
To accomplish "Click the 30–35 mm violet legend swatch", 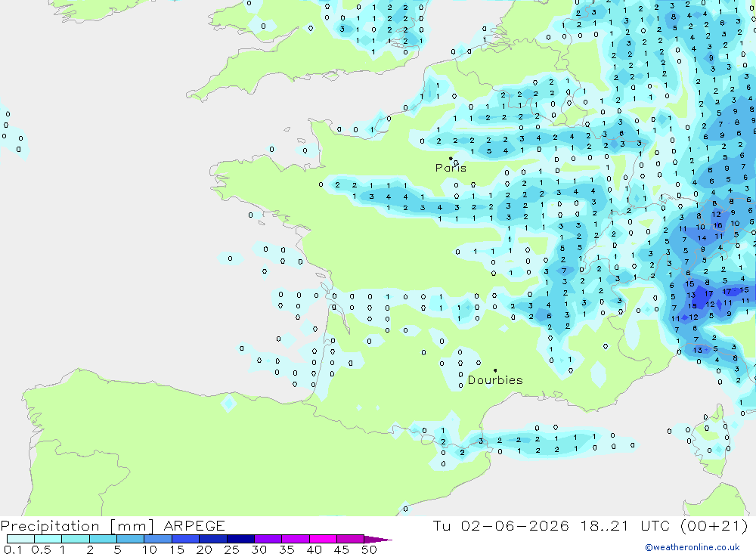I will [x=268, y=539].
